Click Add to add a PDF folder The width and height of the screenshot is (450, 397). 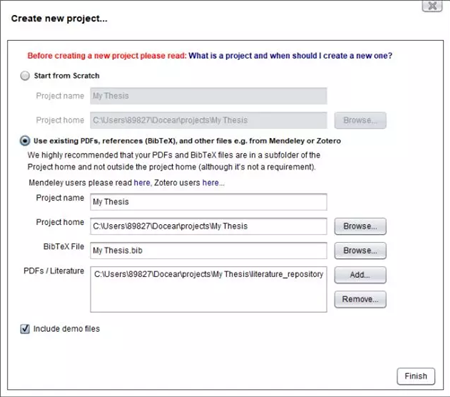tap(360, 275)
